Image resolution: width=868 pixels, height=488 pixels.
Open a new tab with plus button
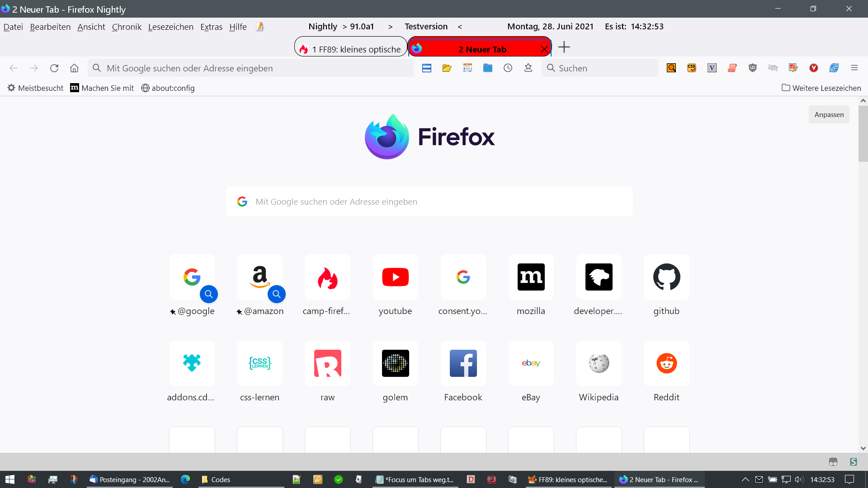[x=564, y=47]
